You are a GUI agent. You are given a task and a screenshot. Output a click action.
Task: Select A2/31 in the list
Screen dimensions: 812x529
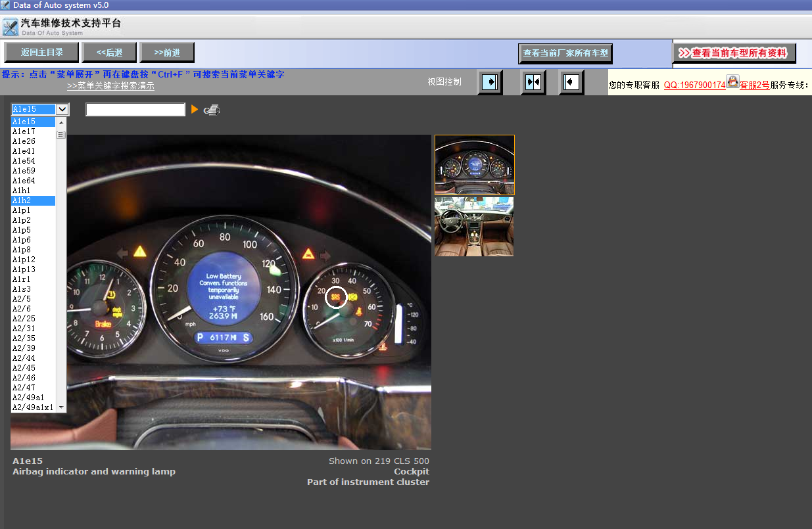(34, 329)
